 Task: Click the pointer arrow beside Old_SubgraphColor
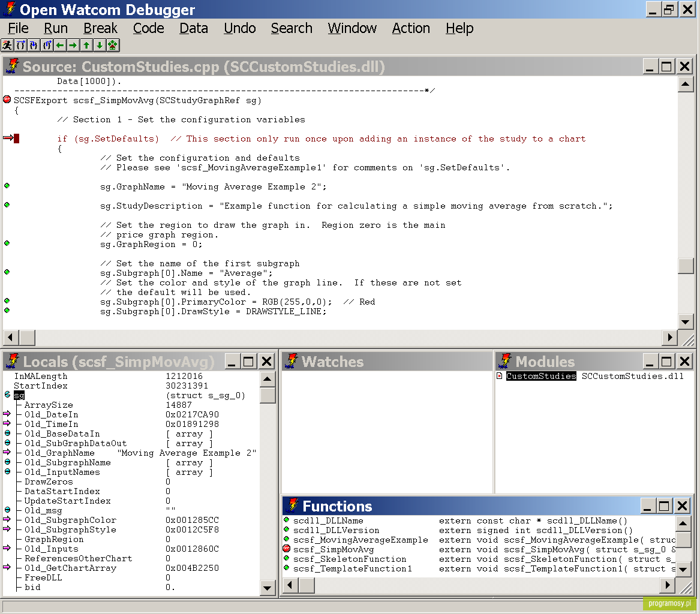[7, 519]
